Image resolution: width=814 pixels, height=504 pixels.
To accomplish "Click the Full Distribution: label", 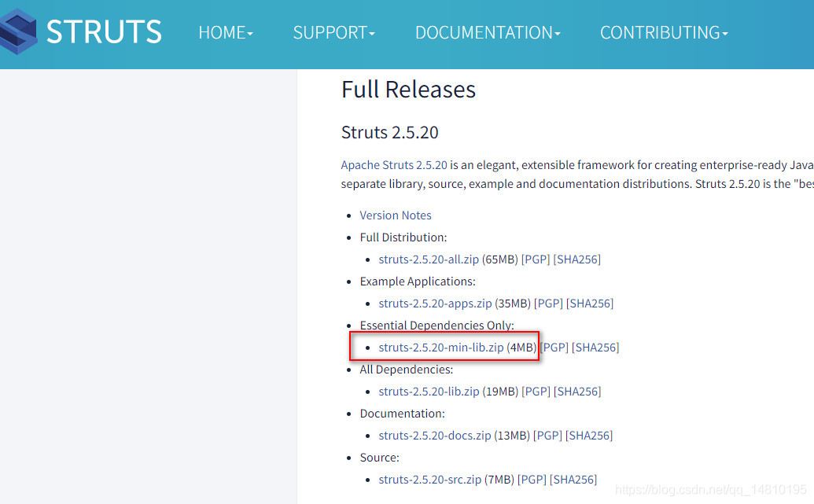I will 403,237.
